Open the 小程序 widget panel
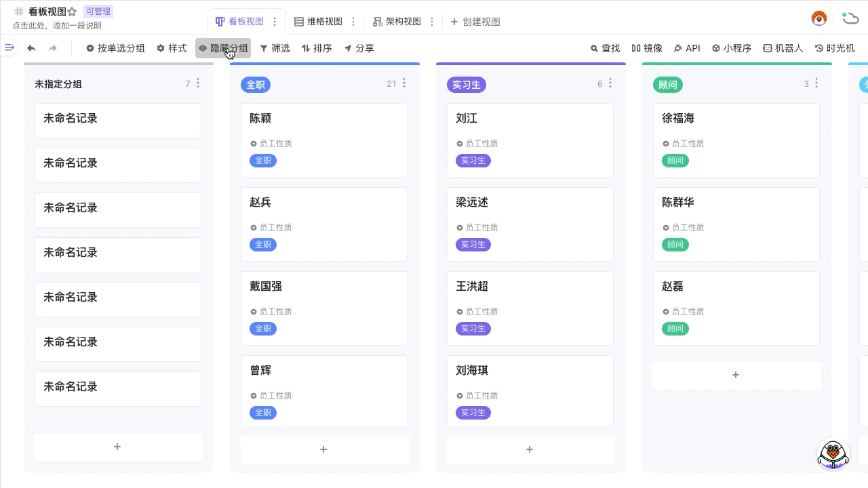 (732, 48)
